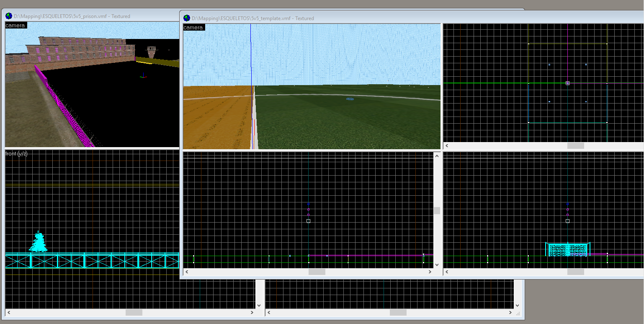The image size is (644, 324).
Task: Select the blue object on the green field
Action: (x=350, y=99)
